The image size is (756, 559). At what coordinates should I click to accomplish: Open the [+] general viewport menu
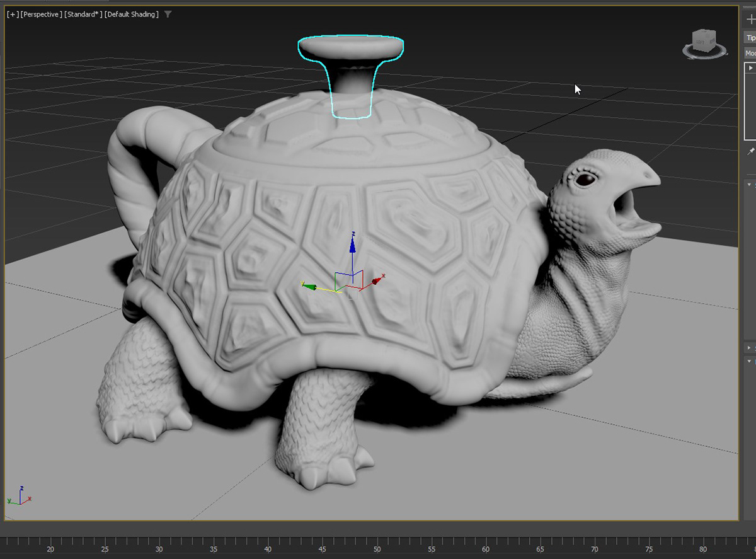(x=13, y=14)
